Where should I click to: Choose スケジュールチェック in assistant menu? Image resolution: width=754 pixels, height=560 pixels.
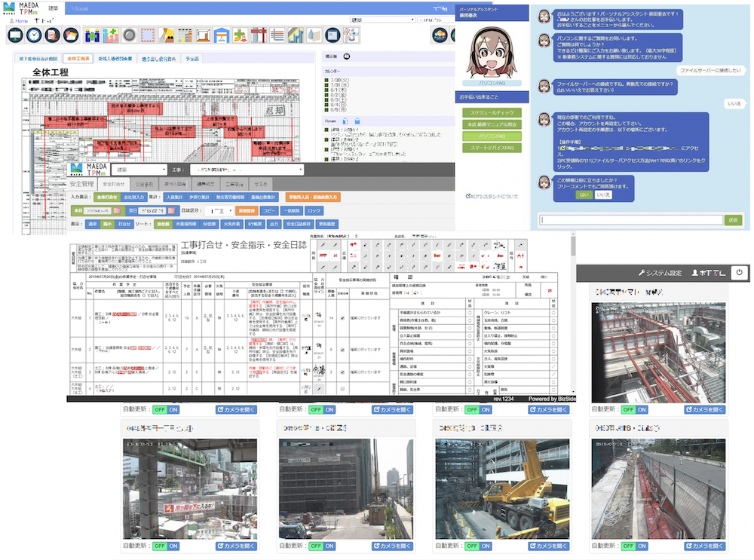[x=492, y=112]
